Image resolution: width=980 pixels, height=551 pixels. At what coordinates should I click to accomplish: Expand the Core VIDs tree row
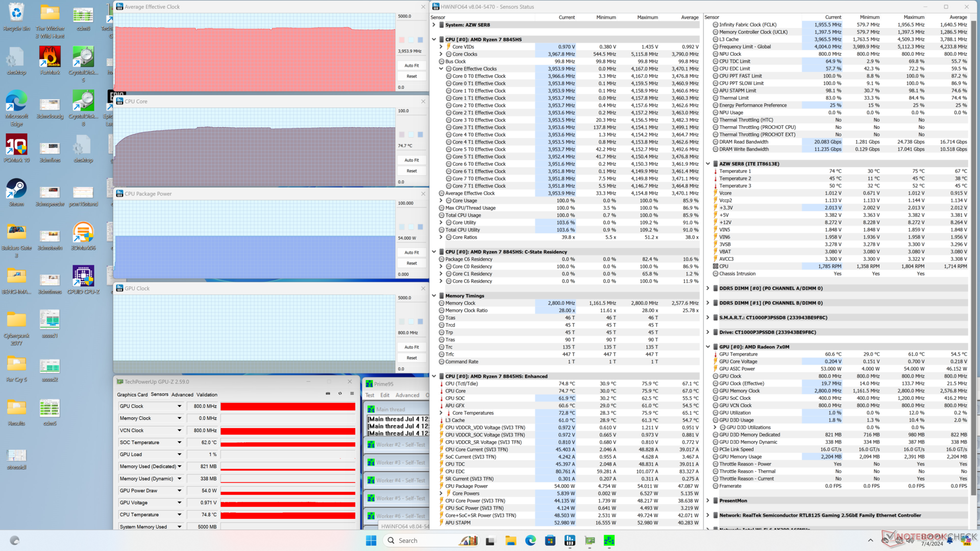click(x=441, y=47)
